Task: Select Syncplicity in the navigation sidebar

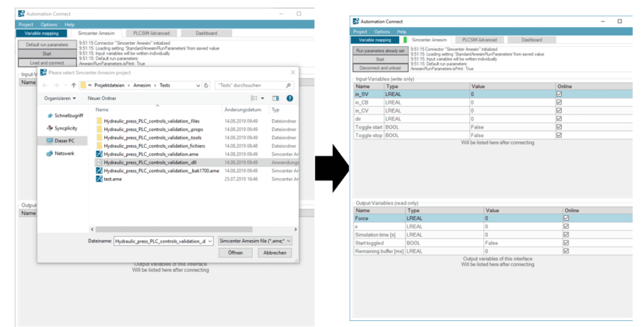Action: [65, 128]
